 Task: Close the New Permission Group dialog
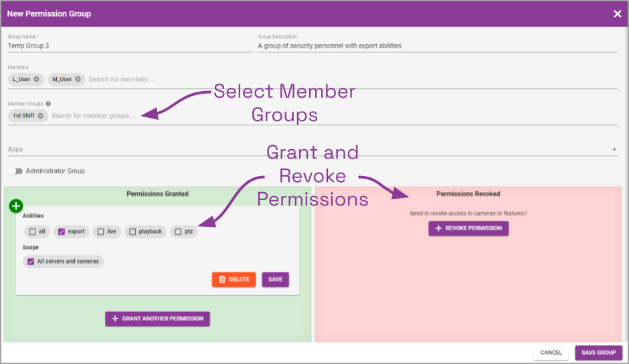click(x=617, y=14)
